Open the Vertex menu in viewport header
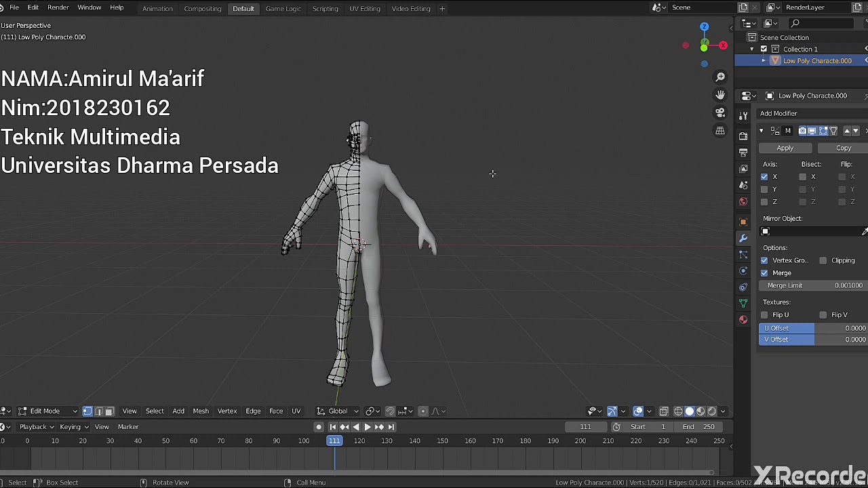The width and height of the screenshot is (868, 488). coord(227,411)
